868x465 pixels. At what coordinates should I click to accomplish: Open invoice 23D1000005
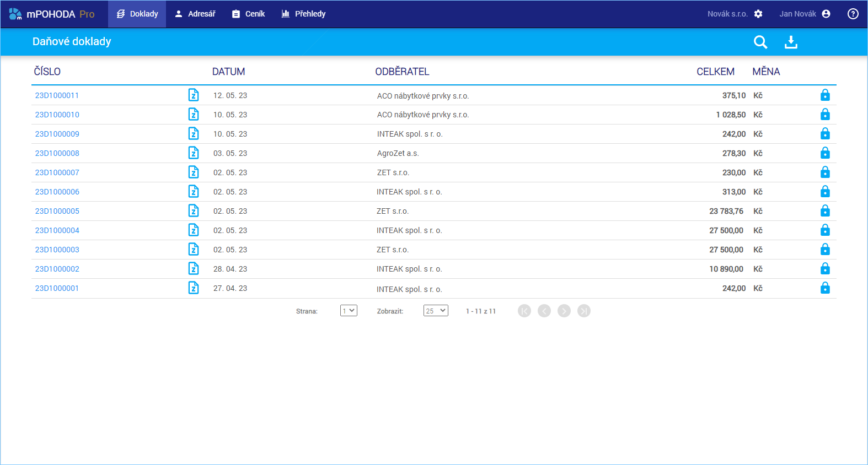57,211
